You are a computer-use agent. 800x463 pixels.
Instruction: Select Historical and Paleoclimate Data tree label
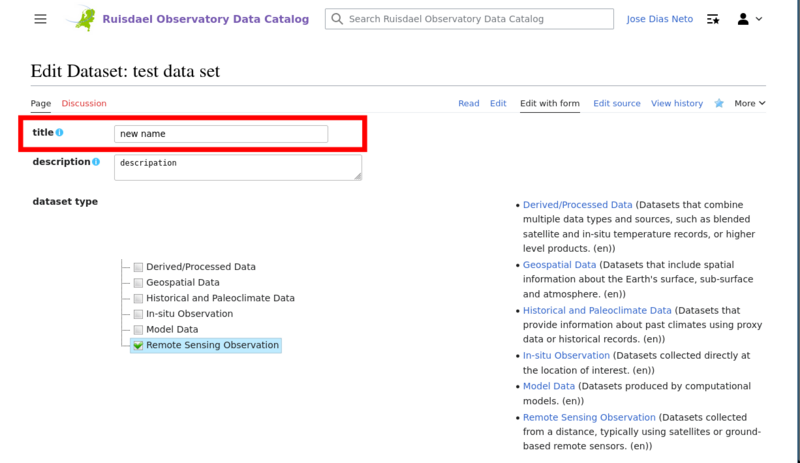point(220,298)
